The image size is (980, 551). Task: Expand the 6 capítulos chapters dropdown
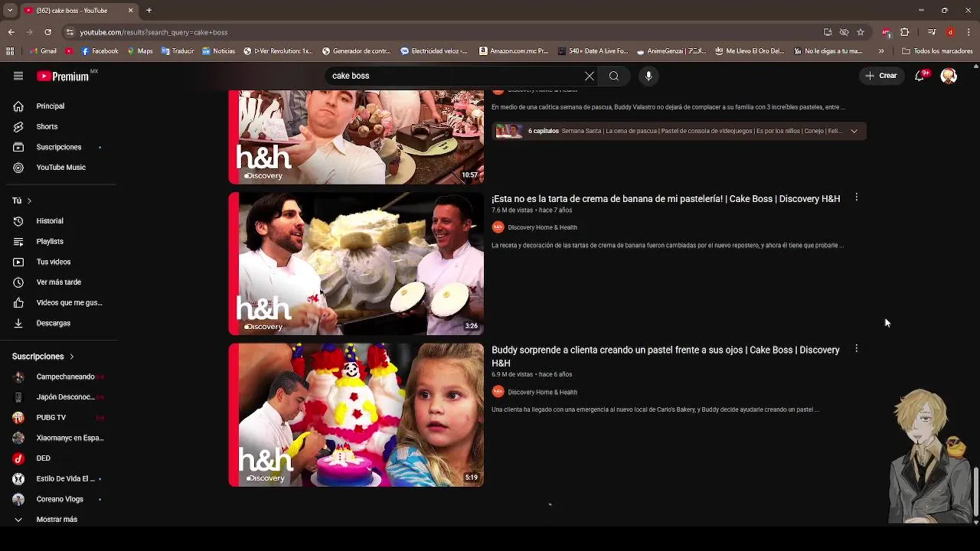click(x=854, y=131)
